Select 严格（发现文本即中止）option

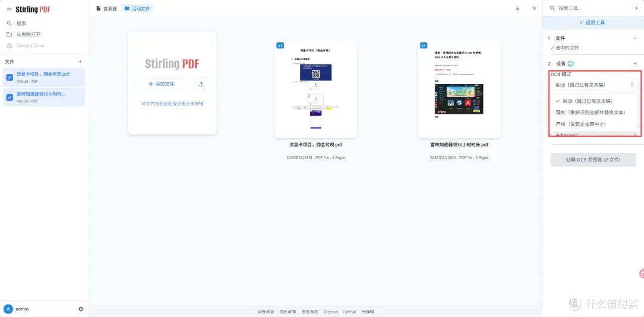595,124
